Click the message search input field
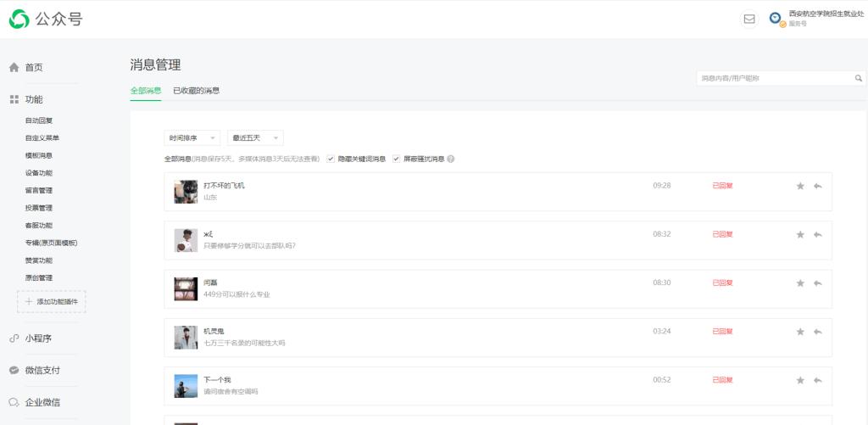The image size is (868, 425). click(x=773, y=78)
